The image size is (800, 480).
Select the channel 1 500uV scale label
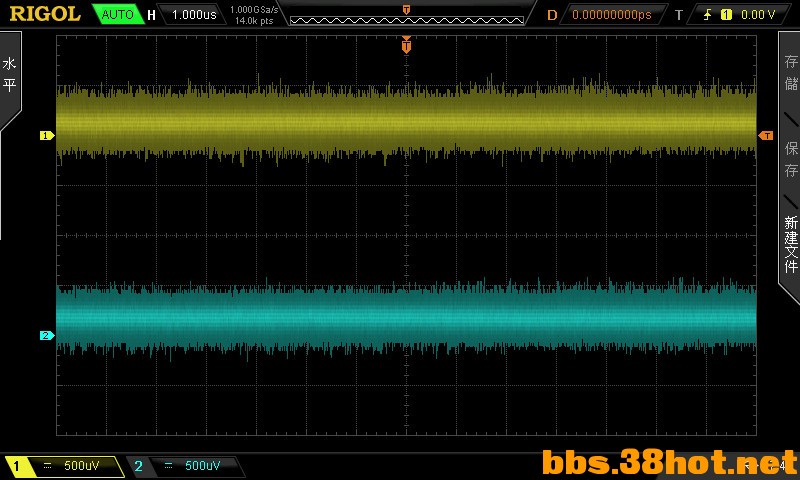point(82,465)
